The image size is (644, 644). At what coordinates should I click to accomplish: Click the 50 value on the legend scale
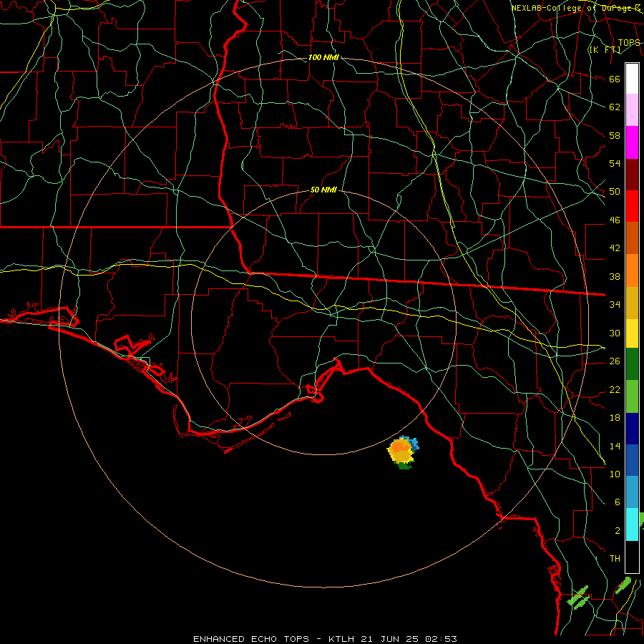coord(615,192)
